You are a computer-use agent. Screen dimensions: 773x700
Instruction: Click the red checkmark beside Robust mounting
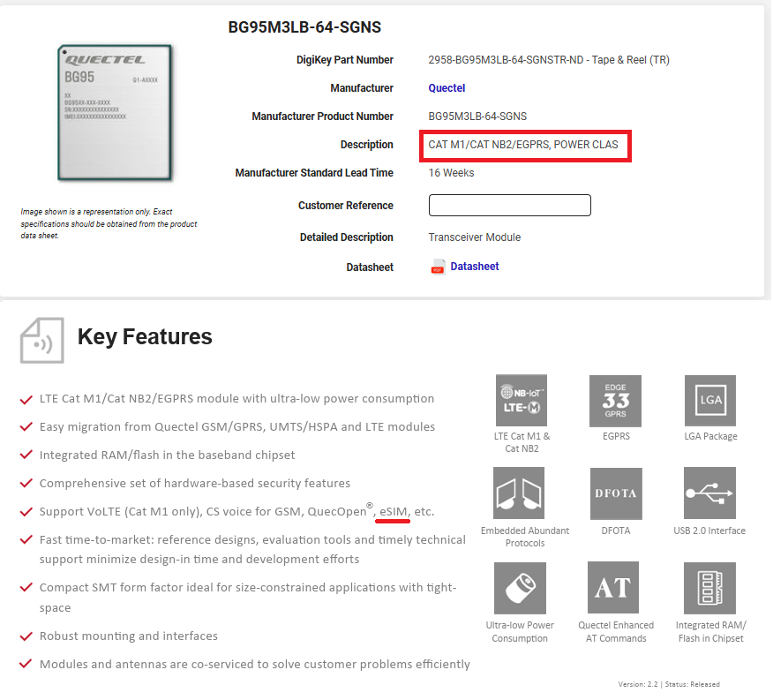tap(26, 636)
